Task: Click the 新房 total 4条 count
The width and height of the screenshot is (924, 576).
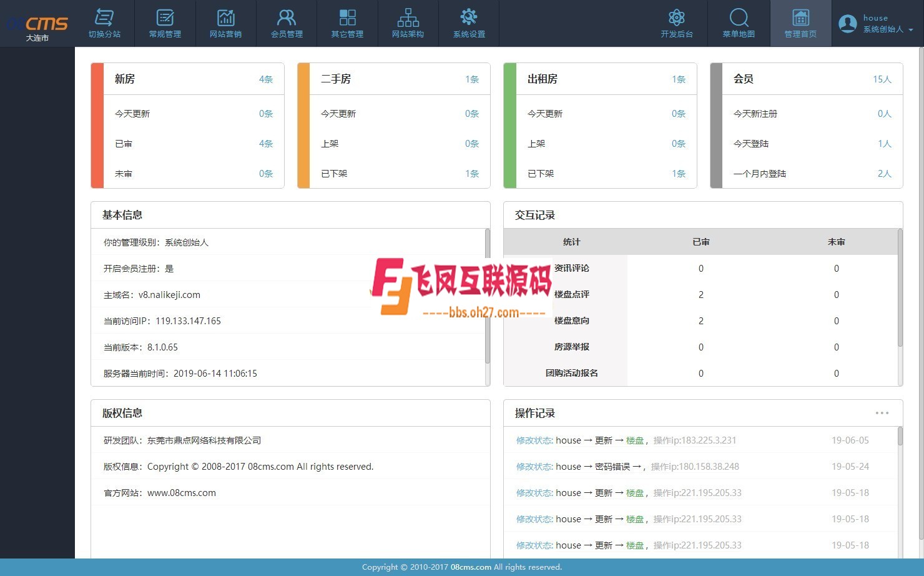Action: click(x=266, y=79)
